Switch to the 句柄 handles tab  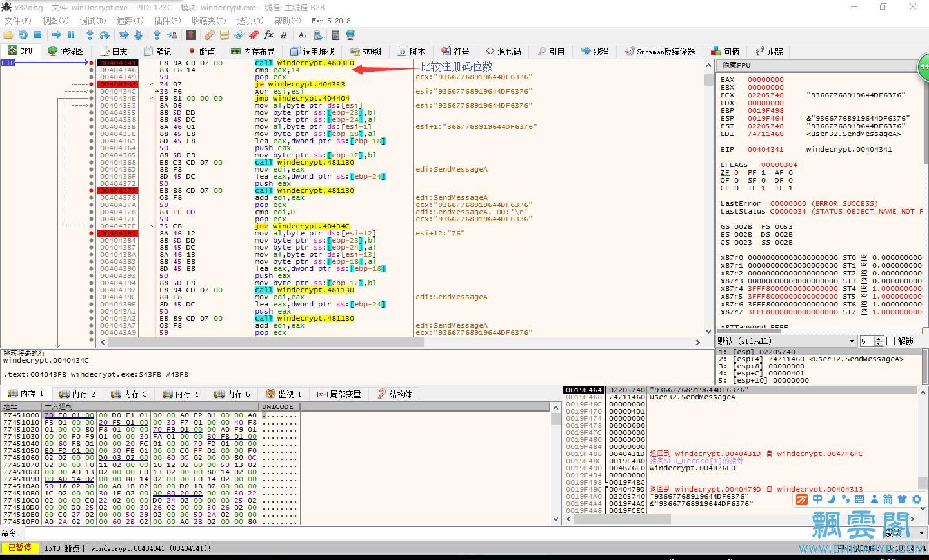coord(725,51)
